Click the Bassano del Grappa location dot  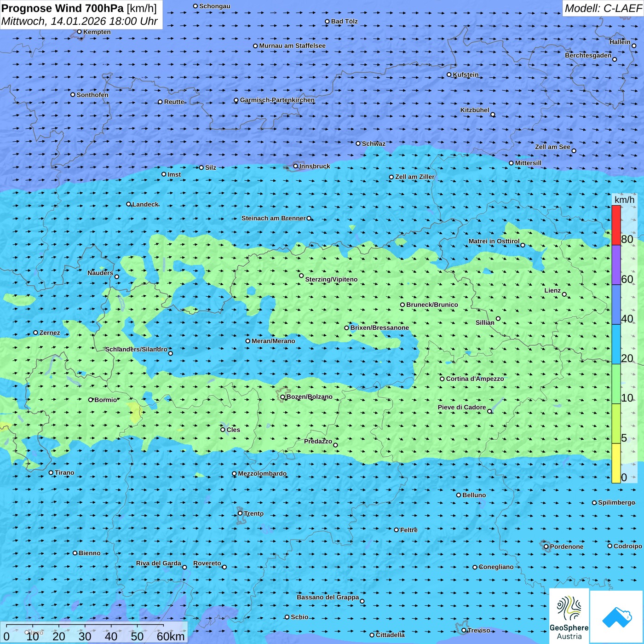coord(362,601)
